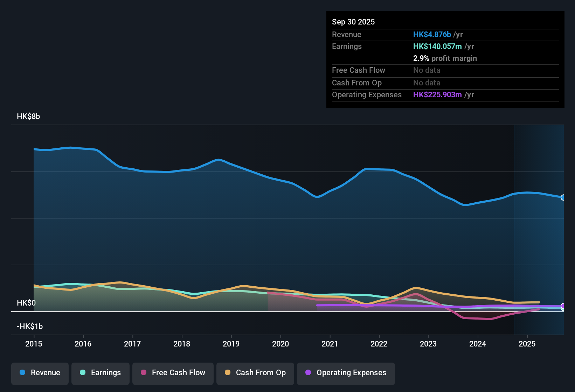This screenshot has height=392, width=575.
Task: Click the HK$4.876b revenue value in tooltip
Action: [432, 34]
